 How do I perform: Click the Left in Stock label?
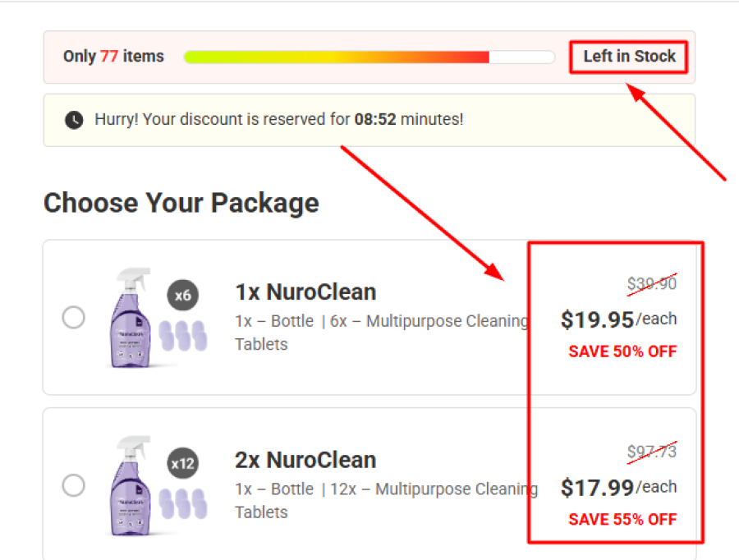[x=629, y=57]
